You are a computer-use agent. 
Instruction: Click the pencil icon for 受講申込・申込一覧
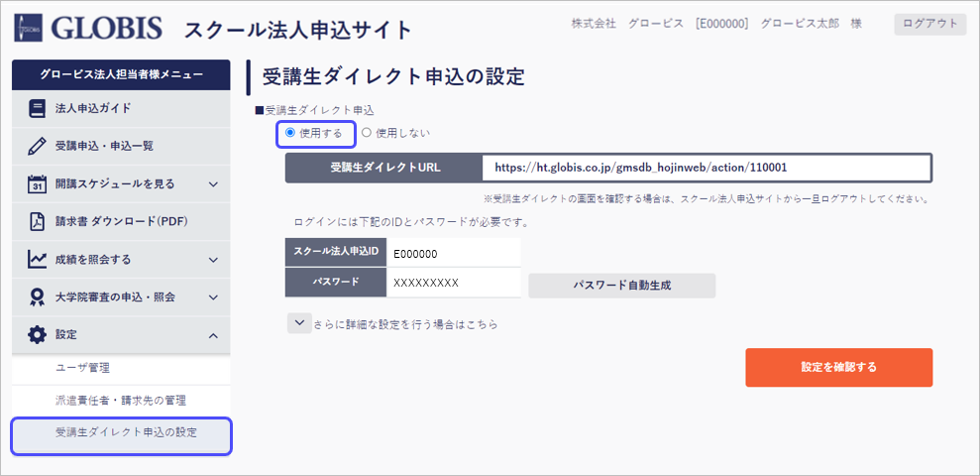click(37, 147)
